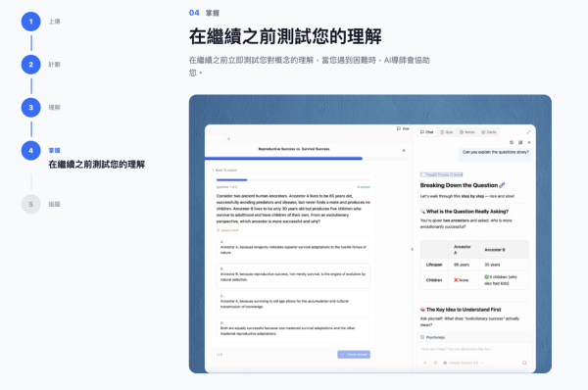Click the 理解 step label
Screen dimensions: 588x390
tap(54, 107)
